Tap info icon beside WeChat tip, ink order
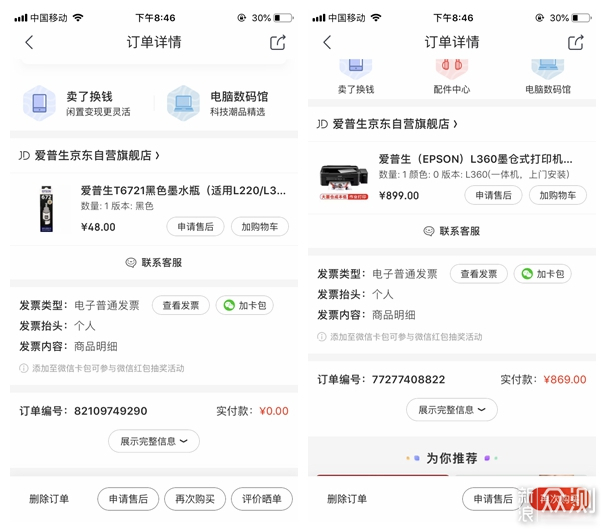 click(x=24, y=368)
